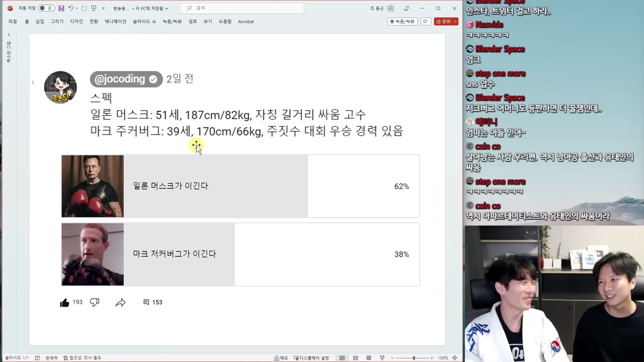Image resolution: width=644 pixels, height=362 pixels.
Task: Open Customize Quick Access Toolbar dropdown
Action: (103, 8)
